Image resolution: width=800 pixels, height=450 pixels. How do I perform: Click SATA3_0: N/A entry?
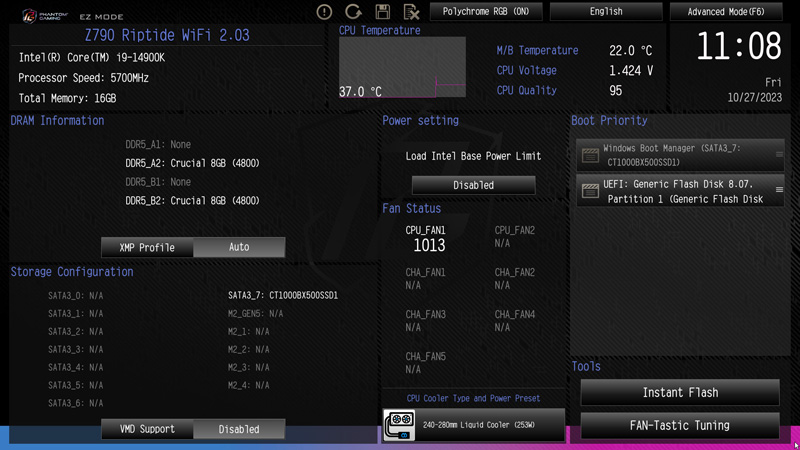(x=76, y=295)
